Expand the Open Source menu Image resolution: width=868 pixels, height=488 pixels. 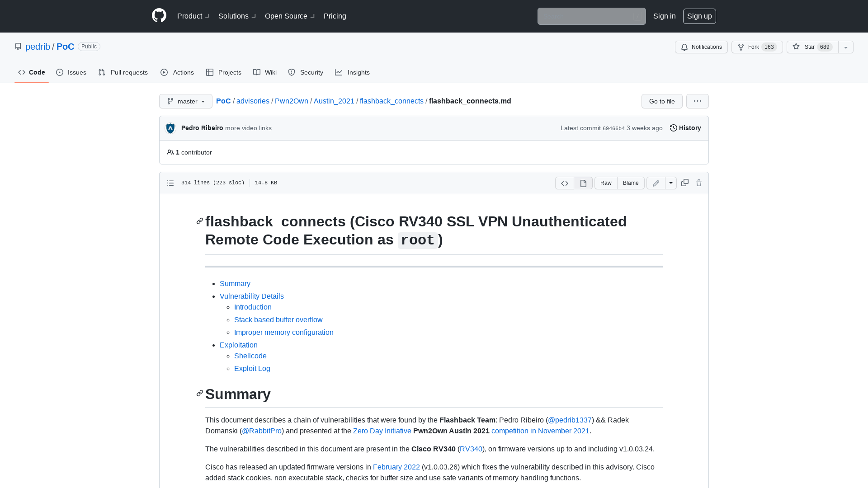click(290, 16)
